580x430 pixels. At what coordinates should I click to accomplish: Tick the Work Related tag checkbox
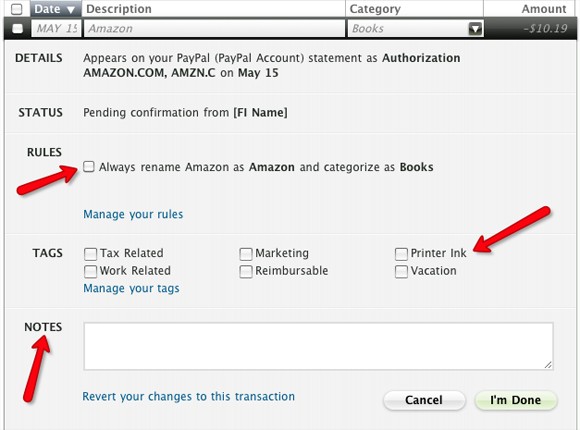click(90, 272)
